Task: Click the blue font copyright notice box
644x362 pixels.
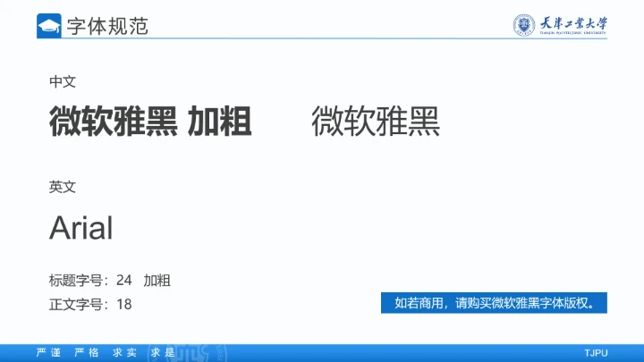Action: [494, 303]
